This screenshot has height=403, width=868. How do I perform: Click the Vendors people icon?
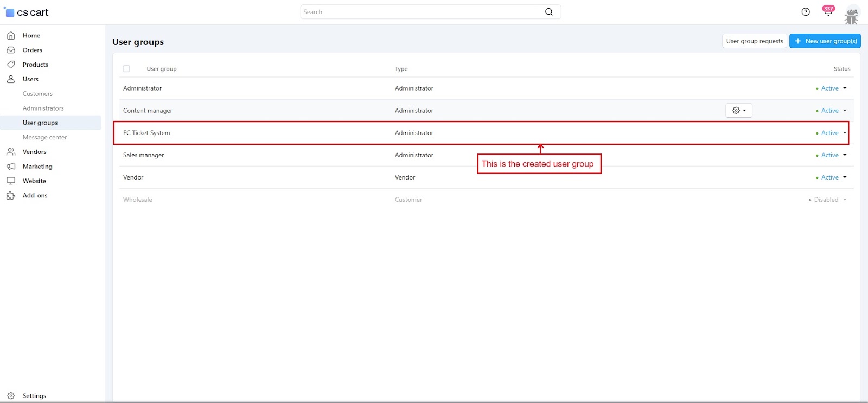(11, 152)
